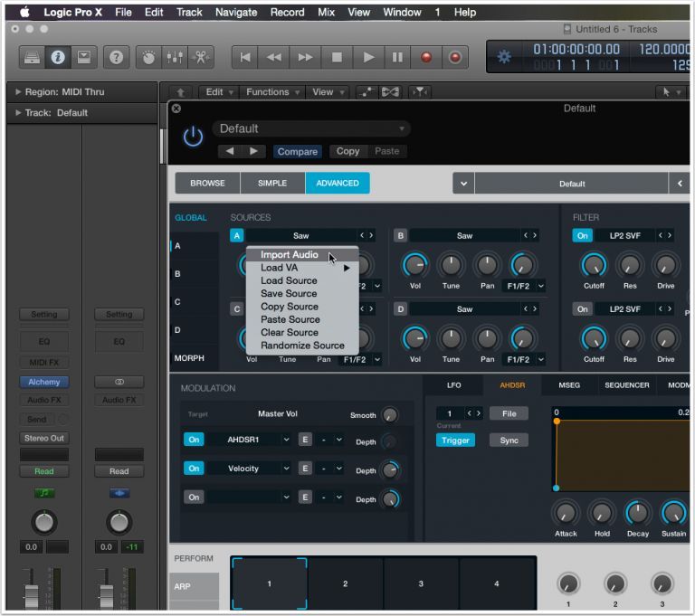Viewport: 695px width, 616px height.
Task: Open the Mixer faders icon
Action: (x=175, y=57)
